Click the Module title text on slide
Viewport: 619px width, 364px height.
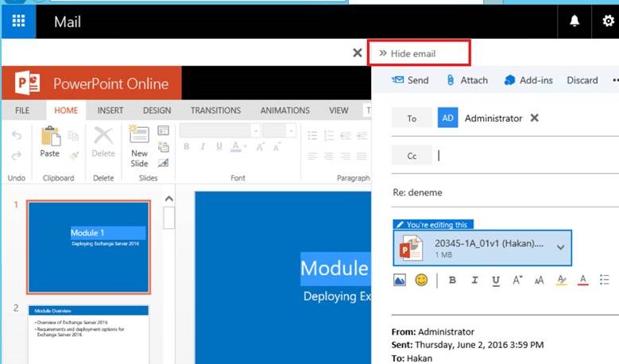335,269
